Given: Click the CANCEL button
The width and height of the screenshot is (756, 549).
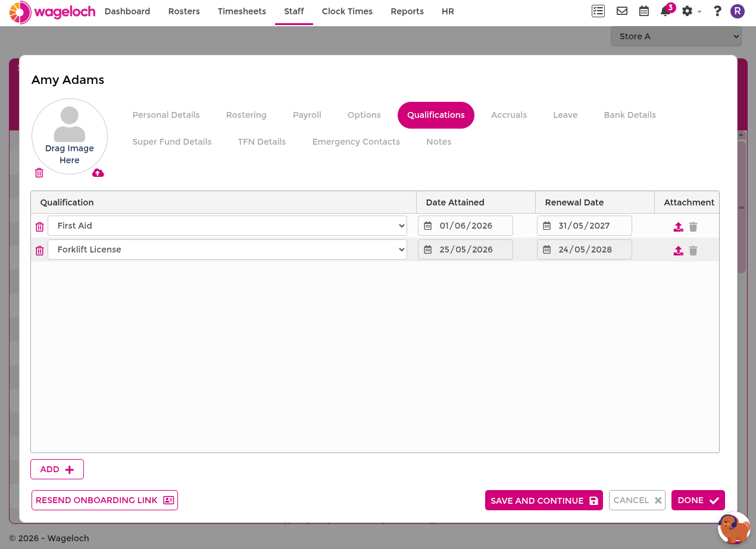Looking at the screenshot, I should 637,500.
